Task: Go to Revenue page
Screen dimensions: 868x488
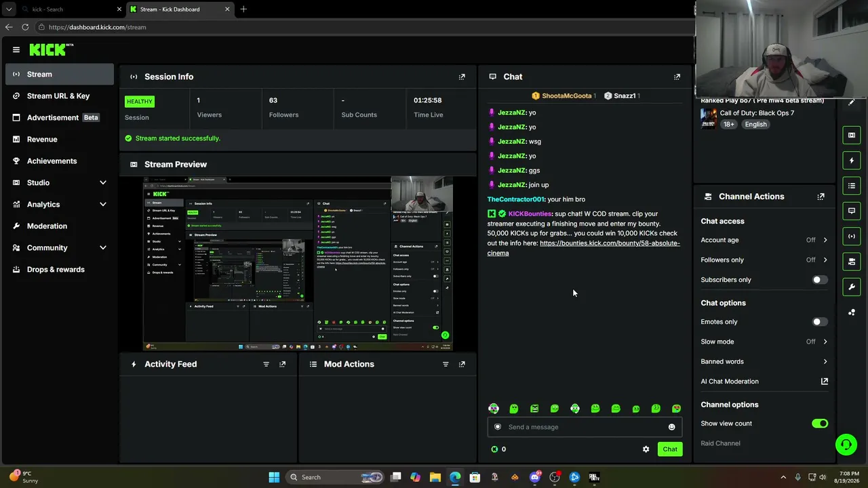Action: pos(60,139)
